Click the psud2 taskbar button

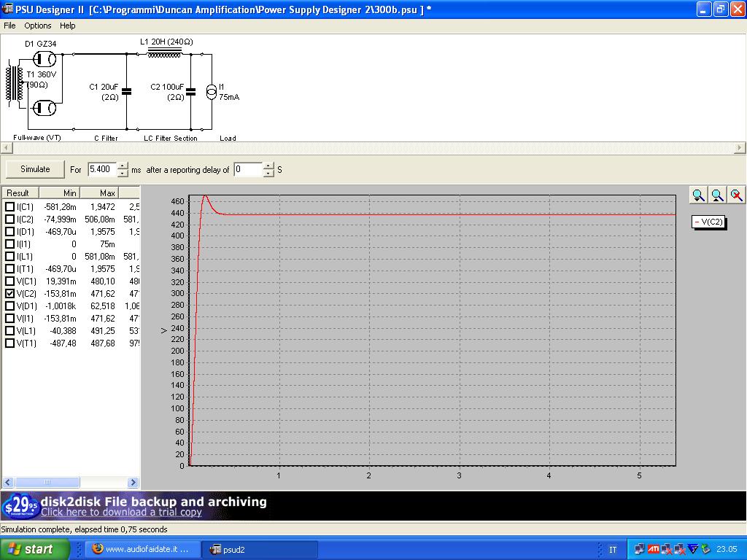coord(260,550)
